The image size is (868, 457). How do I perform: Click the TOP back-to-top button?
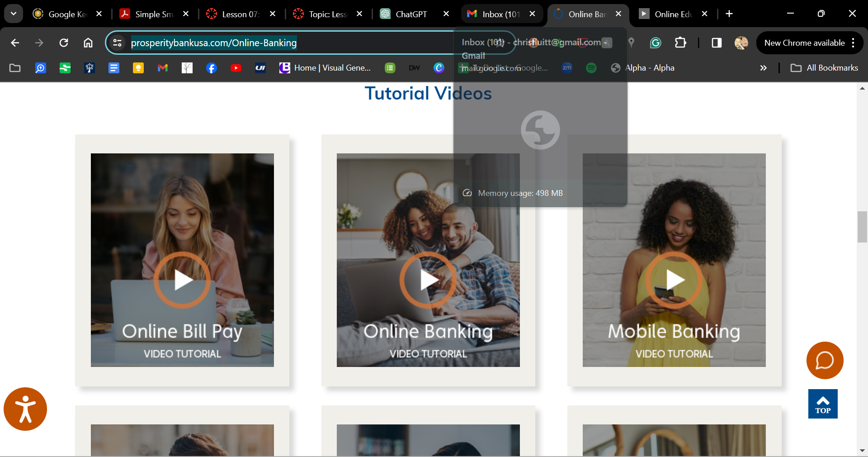tap(823, 404)
